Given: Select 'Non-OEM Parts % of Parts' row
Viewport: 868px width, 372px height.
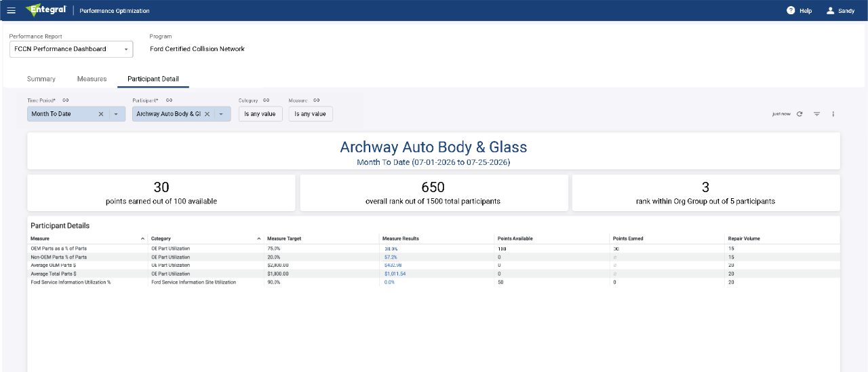Looking at the screenshot, I should tap(433, 257).
